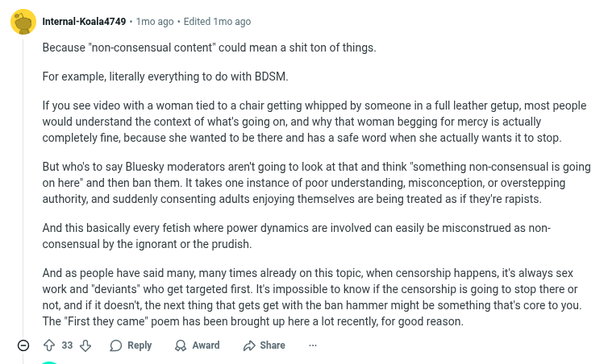Click paragraph starting "And this basically every fetish"
This screenshot has height=364, width=608.
[296, 236]
